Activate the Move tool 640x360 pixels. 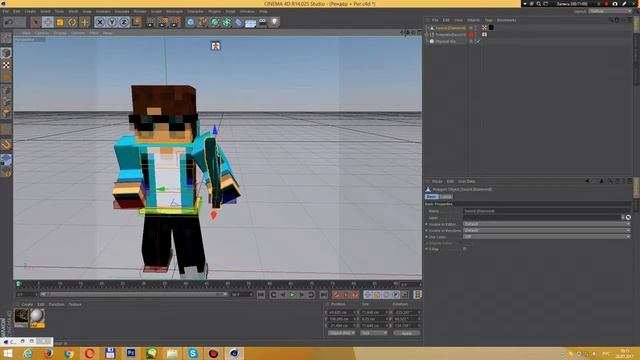click(48, 22)
